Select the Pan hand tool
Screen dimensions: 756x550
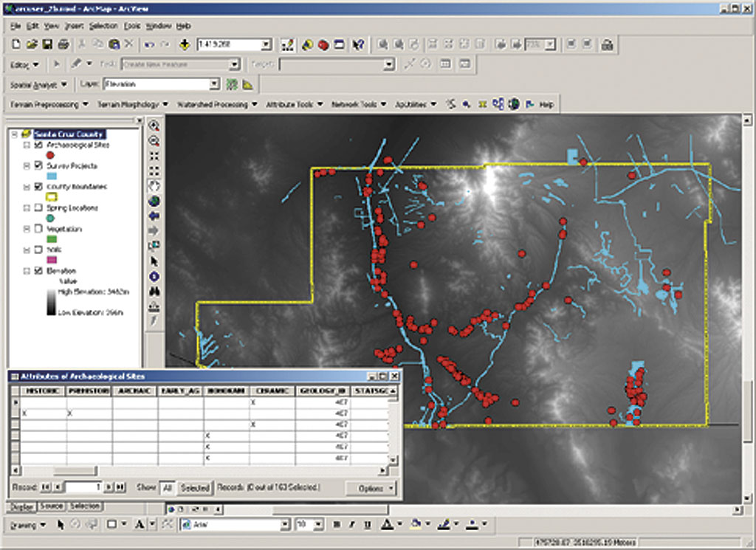click(154, 185)
